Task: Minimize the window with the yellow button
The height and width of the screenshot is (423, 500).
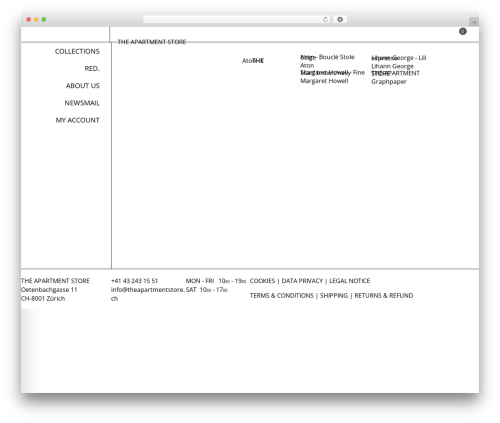Action: coord(36,19)
